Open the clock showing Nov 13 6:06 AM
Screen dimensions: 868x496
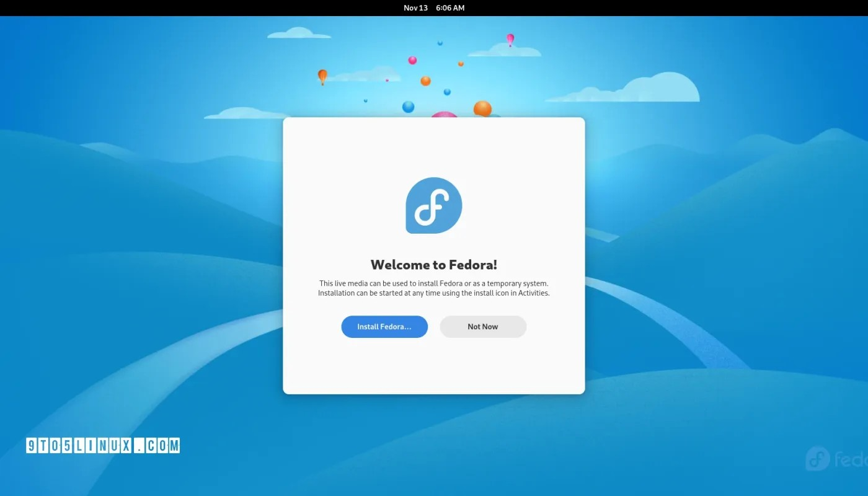[434, 8]
